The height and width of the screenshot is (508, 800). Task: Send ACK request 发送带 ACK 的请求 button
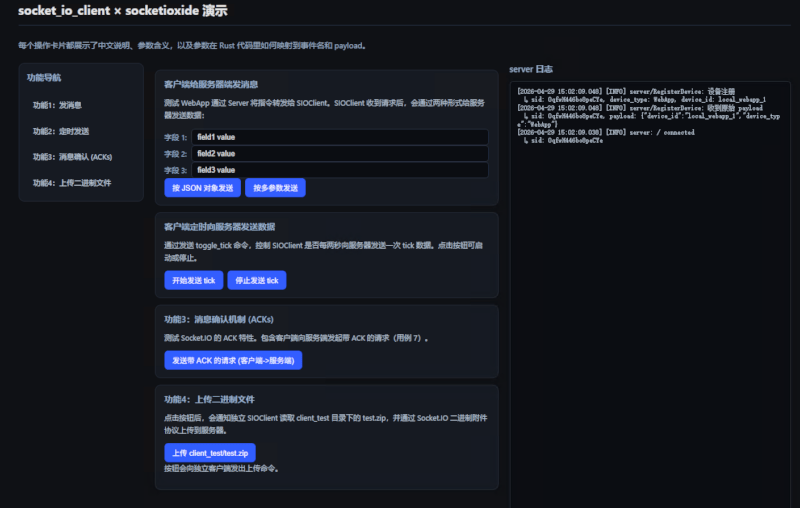233,360
